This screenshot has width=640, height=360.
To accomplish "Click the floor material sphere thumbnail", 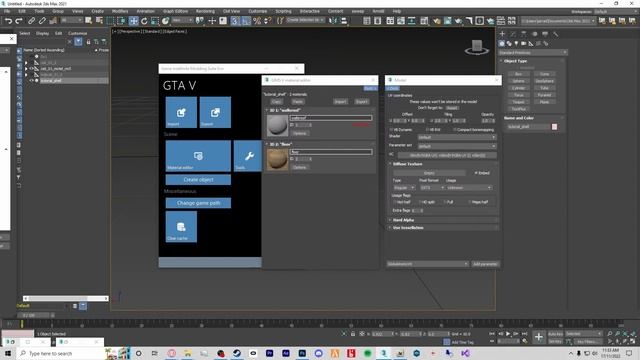I will [x=277, y=159].
